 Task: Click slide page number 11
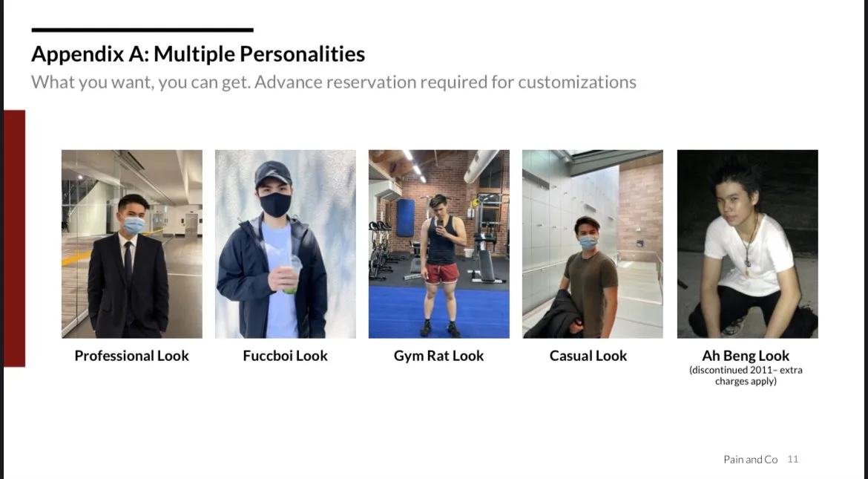[x=793, y=460]
